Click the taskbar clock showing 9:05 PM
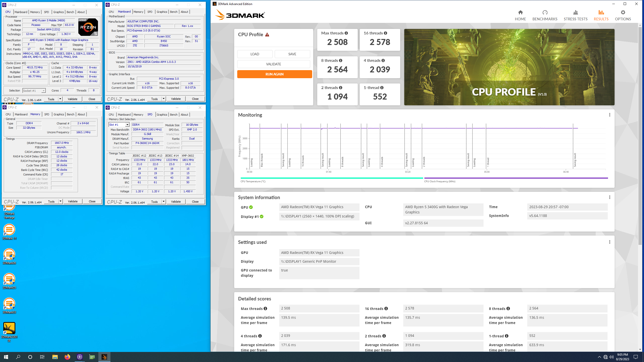This screenshot has width=644, height=362. 622,357
